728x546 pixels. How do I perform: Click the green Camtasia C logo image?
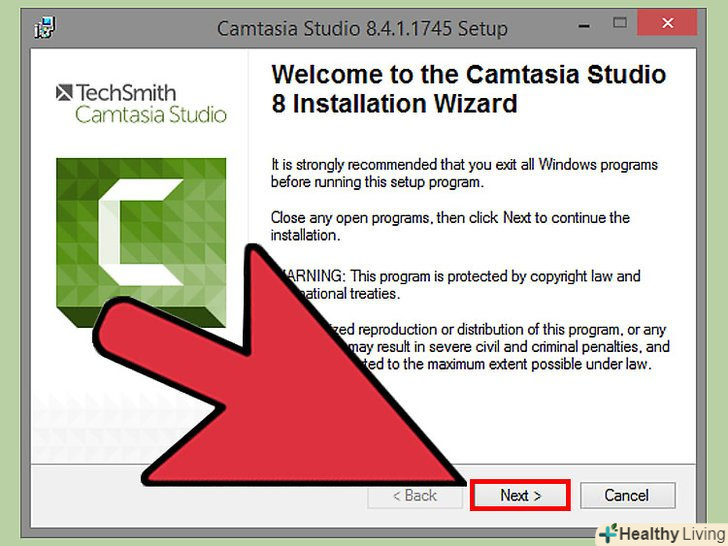(x=141, y=242)
